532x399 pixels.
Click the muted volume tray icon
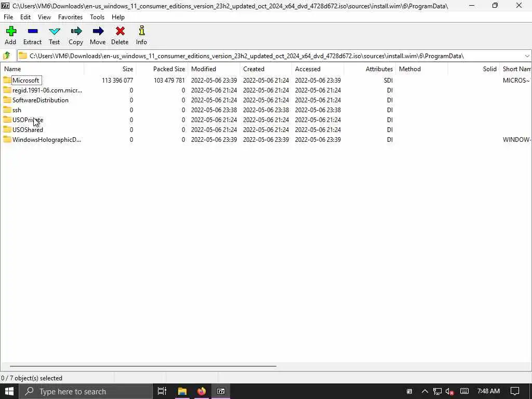coord(450,391)
